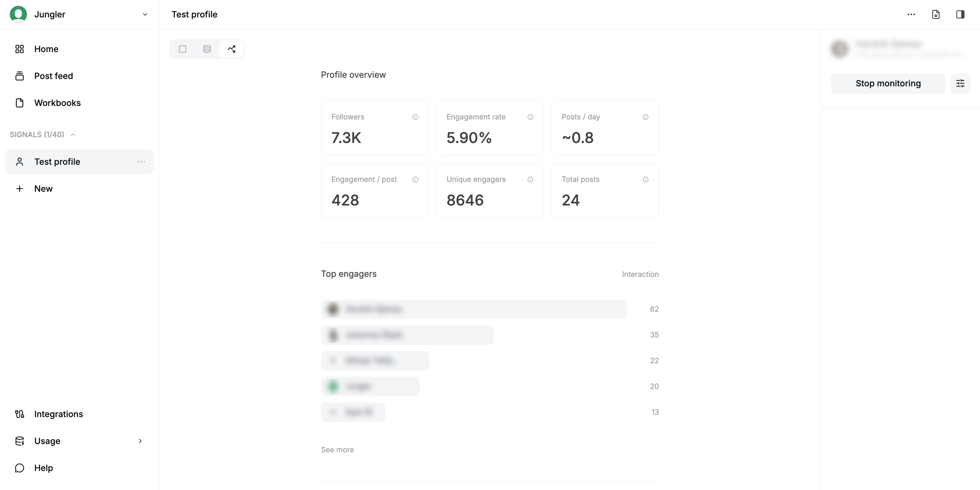Click the export/download document icon
The width and height of the screenshot is (980, 490).
click(936, 14)
